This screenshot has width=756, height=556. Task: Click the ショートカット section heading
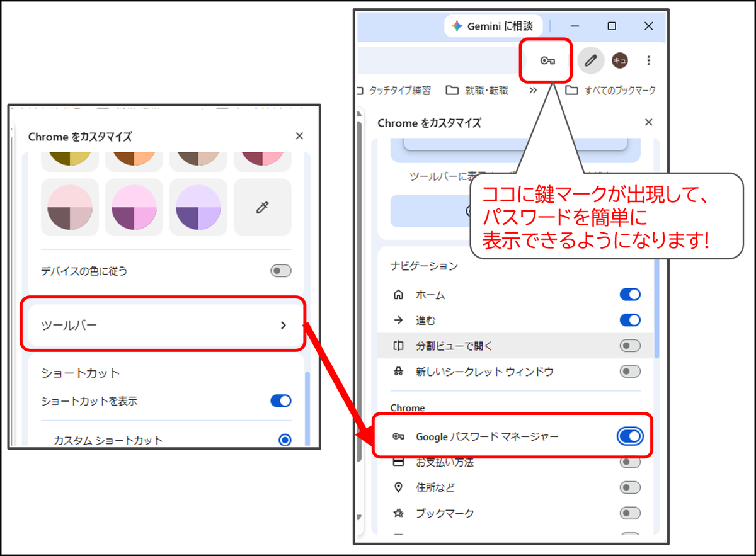point(80,373)
